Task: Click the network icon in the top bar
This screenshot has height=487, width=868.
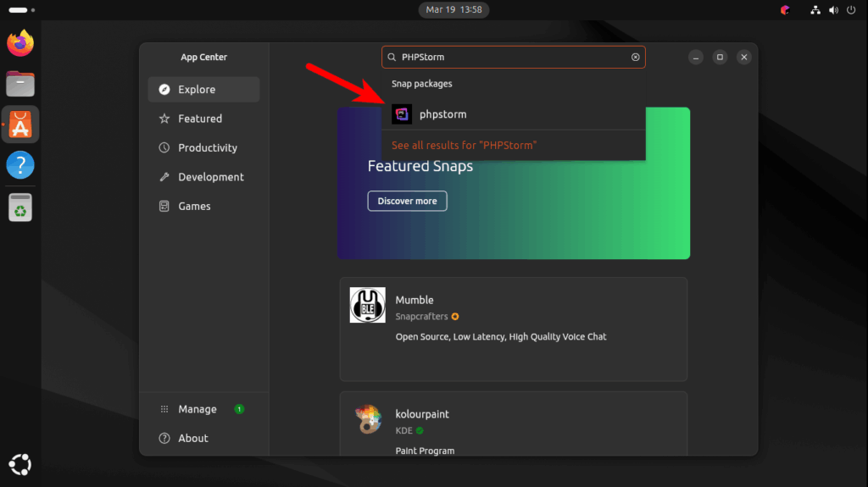Action: (815, 10)
